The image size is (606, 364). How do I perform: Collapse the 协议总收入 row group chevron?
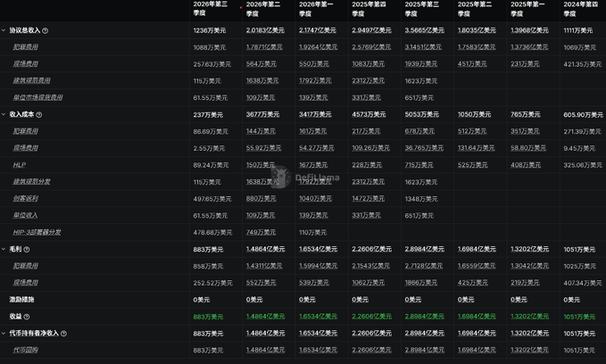(4, 30)
